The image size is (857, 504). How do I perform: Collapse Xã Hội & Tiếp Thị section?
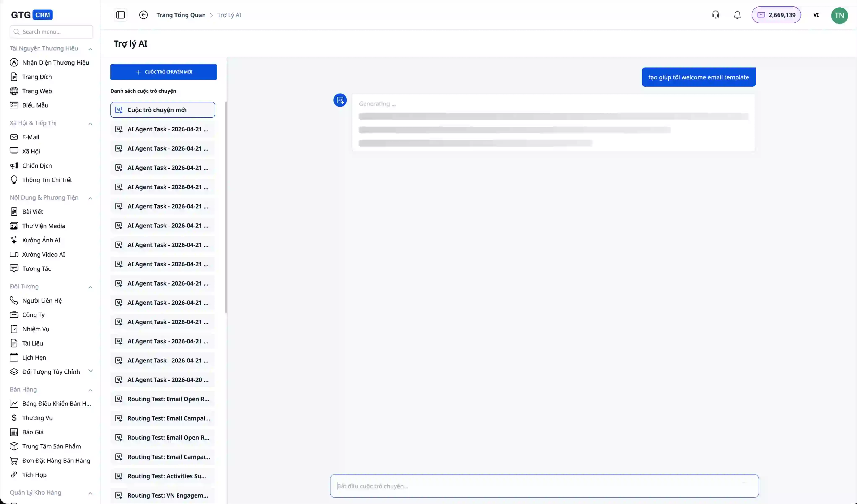[90, 123]
